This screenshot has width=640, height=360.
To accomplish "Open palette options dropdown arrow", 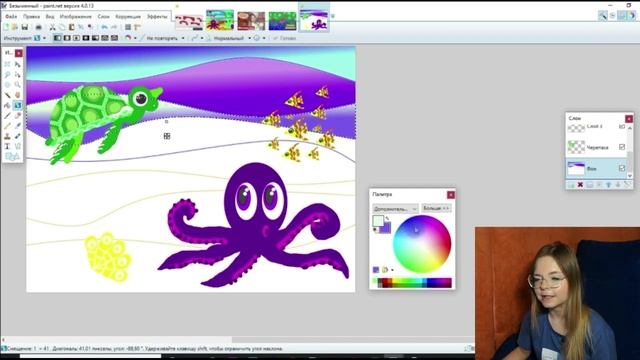I will point(392,270).
